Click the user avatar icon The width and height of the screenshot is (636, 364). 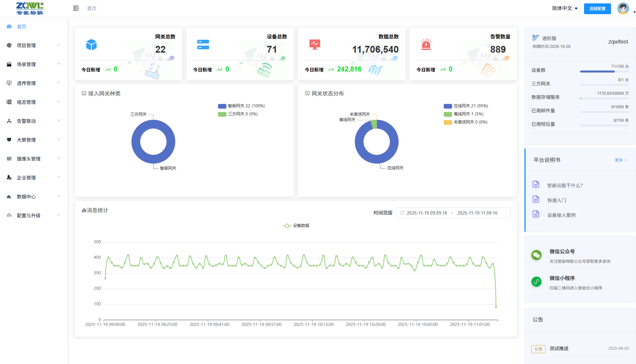[x=623, y=8]
